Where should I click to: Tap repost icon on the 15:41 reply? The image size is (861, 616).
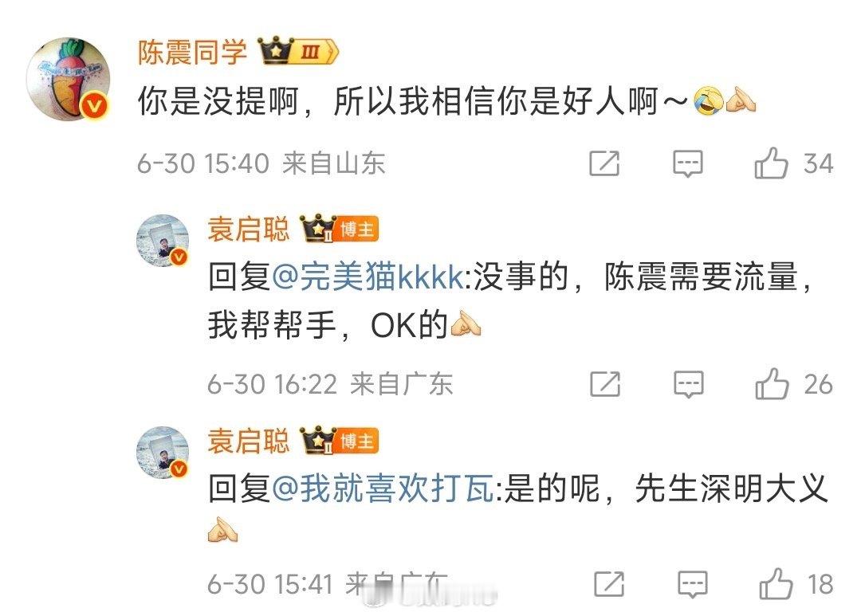(x=610, y=583)
